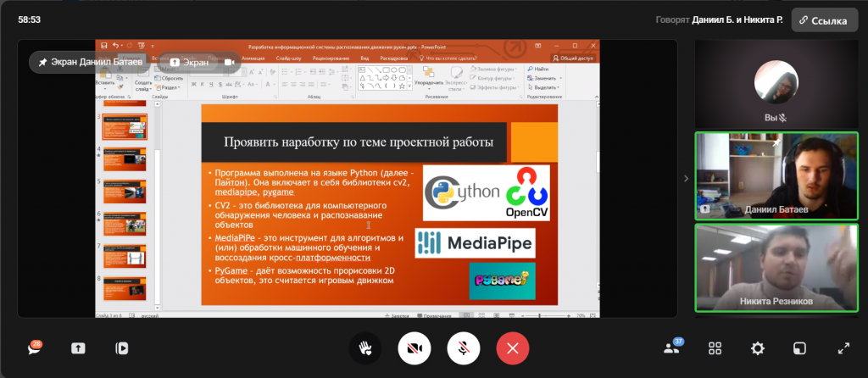The height and width of the screenshot is (378, 868).
Task: Expand the Эффекты фигуры dropdown
Action: [494, 87]
